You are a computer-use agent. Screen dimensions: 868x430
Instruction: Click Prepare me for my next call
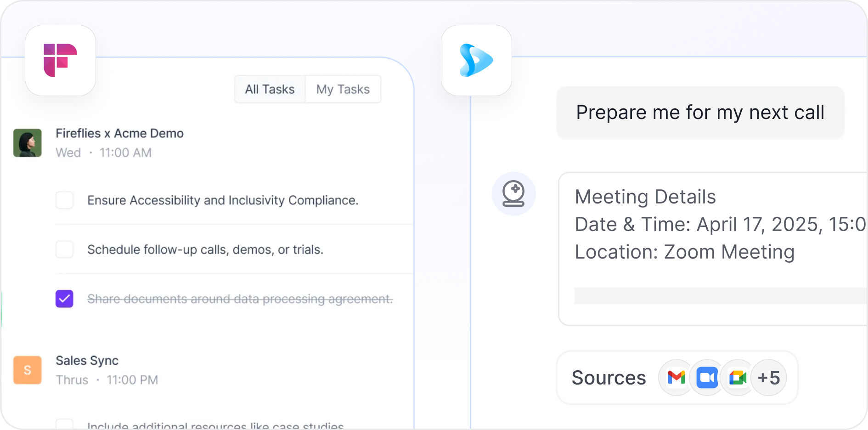tap(700, 113)
